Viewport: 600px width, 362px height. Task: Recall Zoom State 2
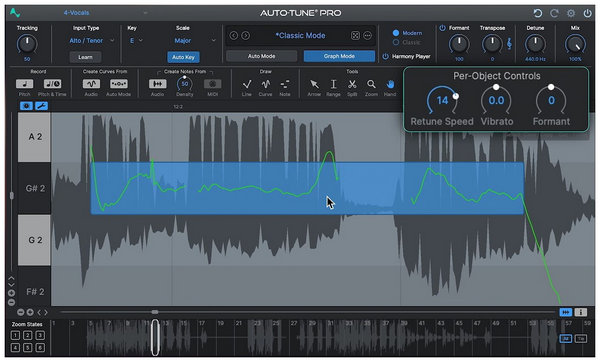pyautogui.click(x=28, y=335)
